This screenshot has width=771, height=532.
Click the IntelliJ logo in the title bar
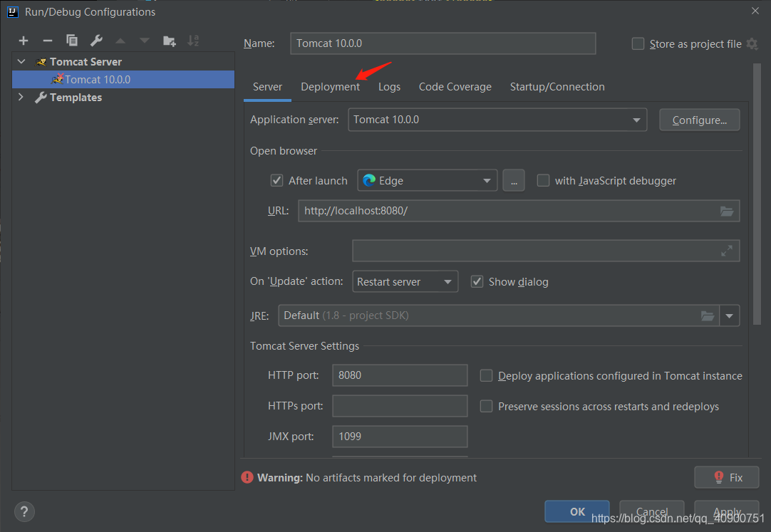click(x=13, y=12)
